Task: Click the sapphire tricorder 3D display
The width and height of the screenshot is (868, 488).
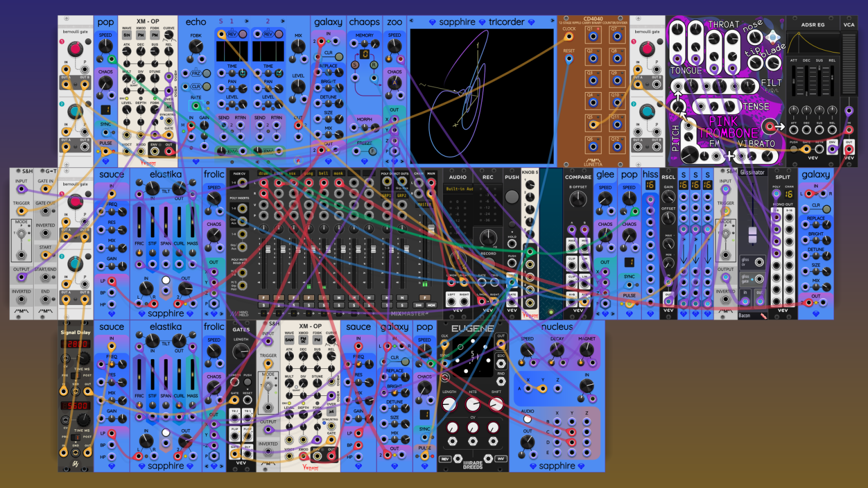Action: pyautogui.click(x=481, y=96)
